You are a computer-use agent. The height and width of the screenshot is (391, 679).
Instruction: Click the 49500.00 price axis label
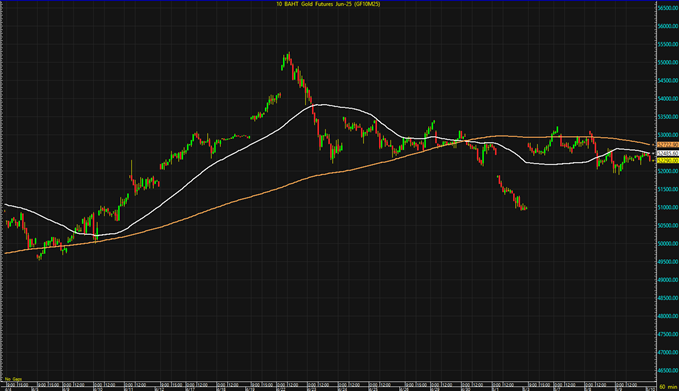[668, 262]
